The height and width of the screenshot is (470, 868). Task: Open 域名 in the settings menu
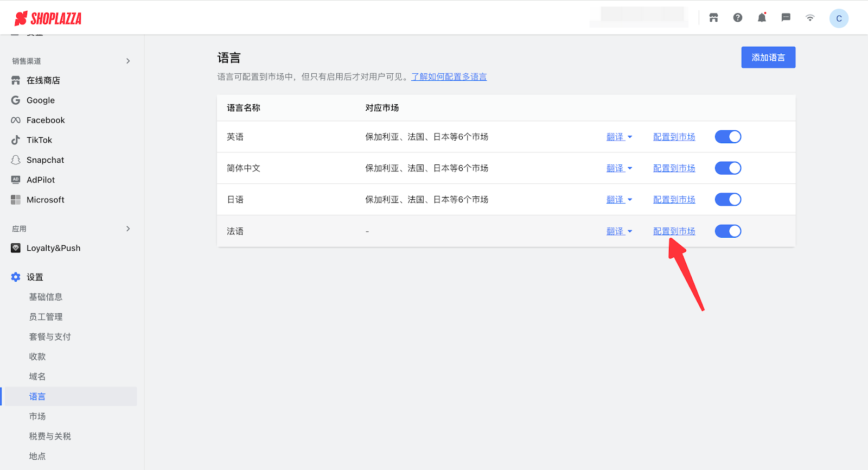click(37, 377)
